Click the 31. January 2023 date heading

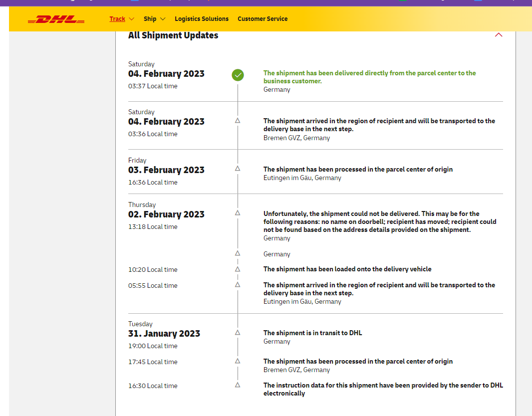(164, 334)
